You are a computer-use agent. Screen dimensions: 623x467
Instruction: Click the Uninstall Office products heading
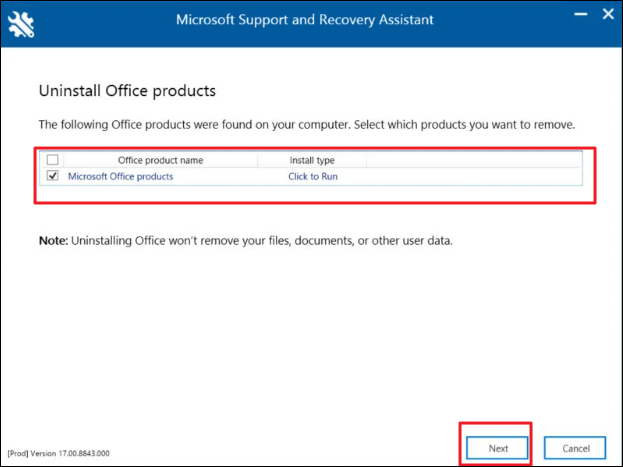click(x=127, y=91)
